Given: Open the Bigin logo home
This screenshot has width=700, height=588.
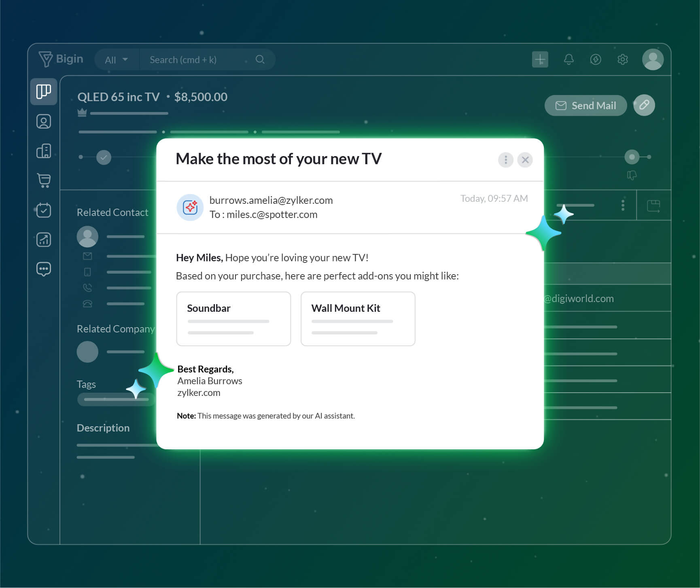Looking at the screenshot, I should coord(61,59).
